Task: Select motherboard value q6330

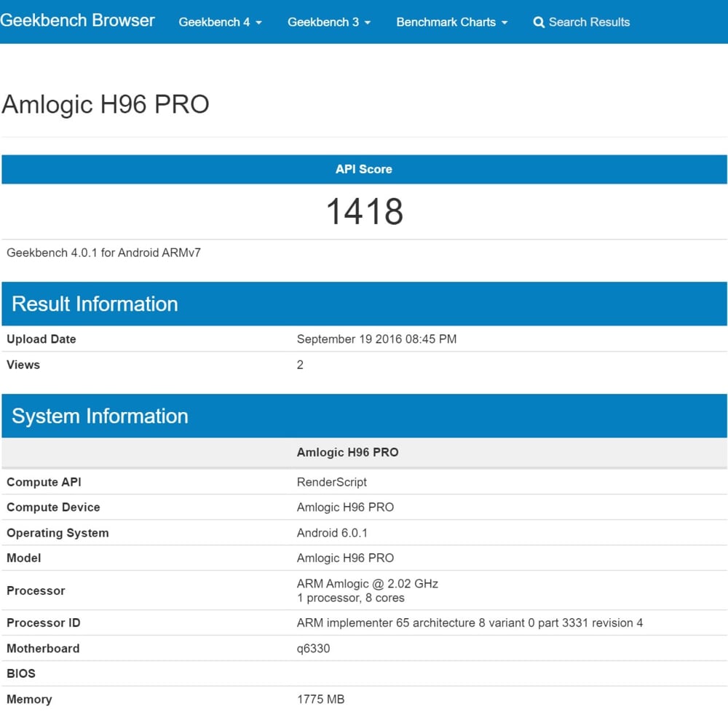Action: click(x=313, y=648)
